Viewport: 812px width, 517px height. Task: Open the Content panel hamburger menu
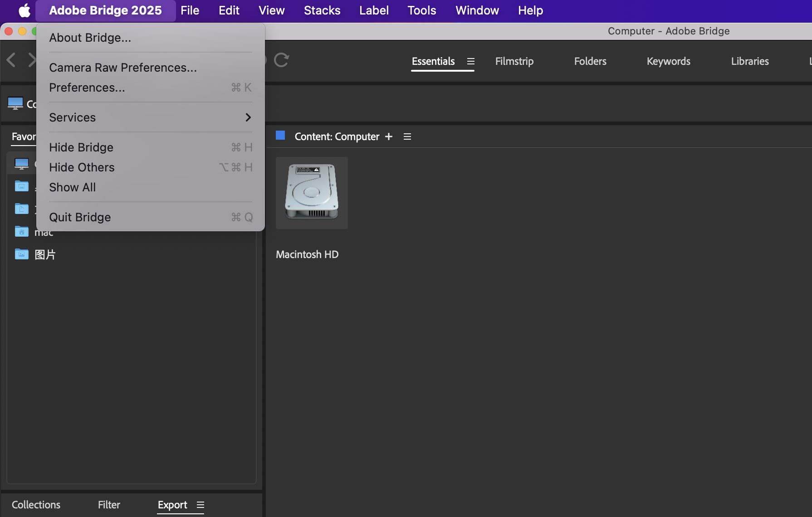pos(407,137)
